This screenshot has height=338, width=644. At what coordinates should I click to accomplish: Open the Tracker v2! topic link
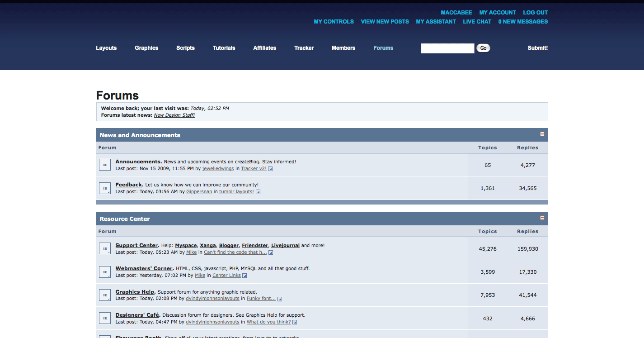pos(254,169)
